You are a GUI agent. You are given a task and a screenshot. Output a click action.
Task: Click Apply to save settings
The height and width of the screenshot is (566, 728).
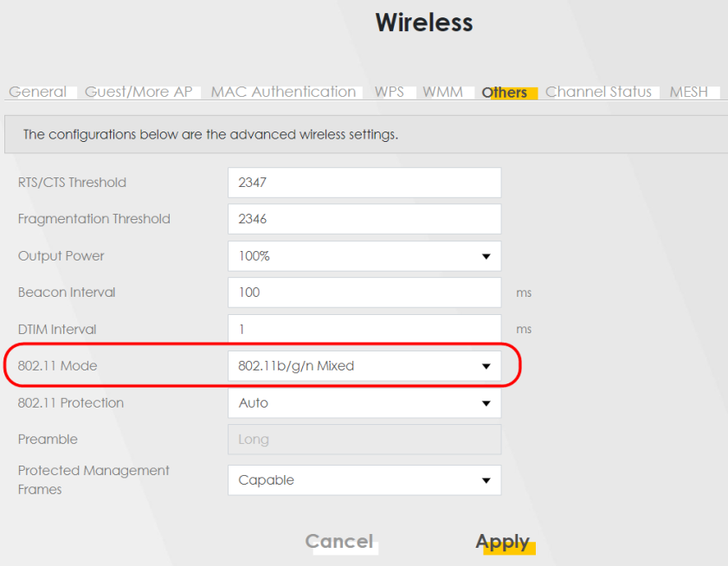click(x=503, y=542)
